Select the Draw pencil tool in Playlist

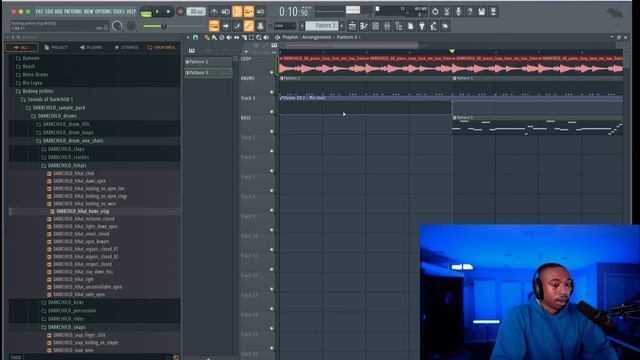pyautogui.click(x=207, y=38)
